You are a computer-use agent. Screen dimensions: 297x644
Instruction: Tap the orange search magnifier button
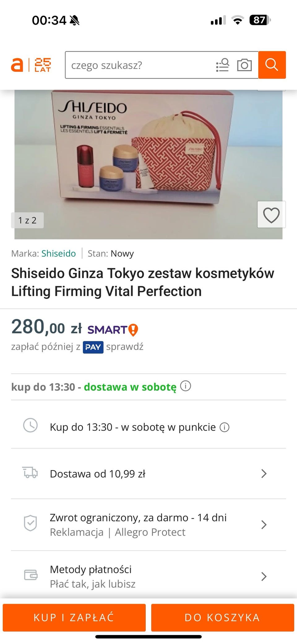[272, 65]
